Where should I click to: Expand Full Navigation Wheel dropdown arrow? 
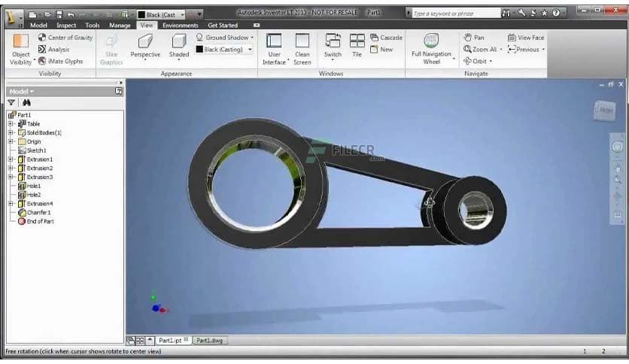(454, 59)
